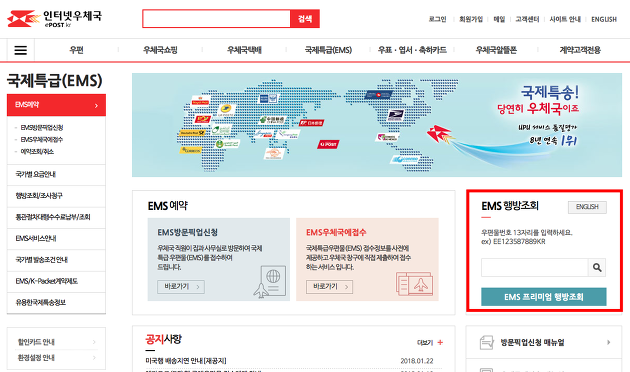Open the 미국행 배송지연 안내[재공지] notice
Screen dimensions: 630x372
(x=186, y=361)
